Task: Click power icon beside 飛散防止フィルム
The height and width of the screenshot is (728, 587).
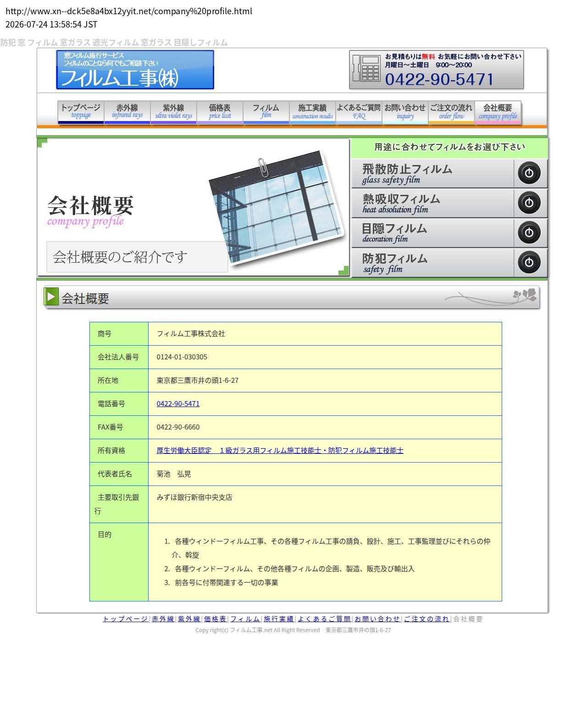Action: (x=529, y=173)
